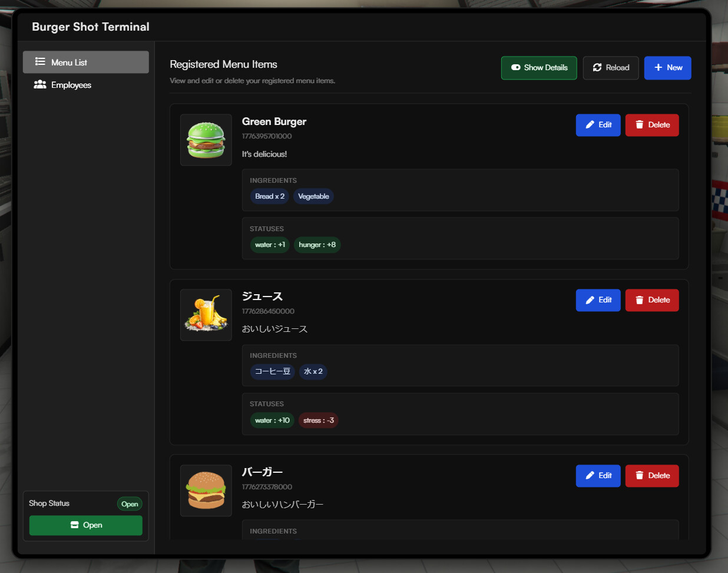Screen dimensions: 728x573
Task: Click the おいしいジュース description
Action: (x=274, y=329)
